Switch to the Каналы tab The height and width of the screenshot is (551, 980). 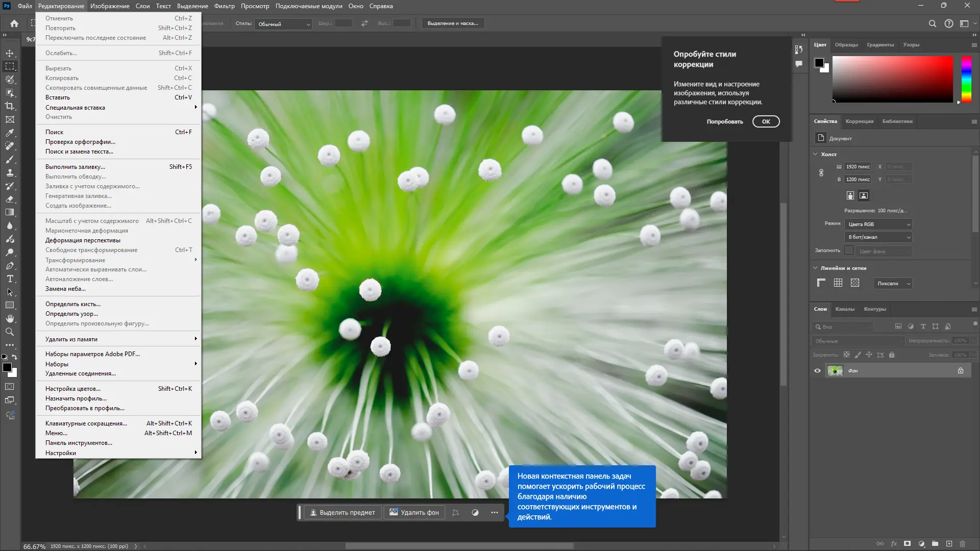click(x=845, y=309)
